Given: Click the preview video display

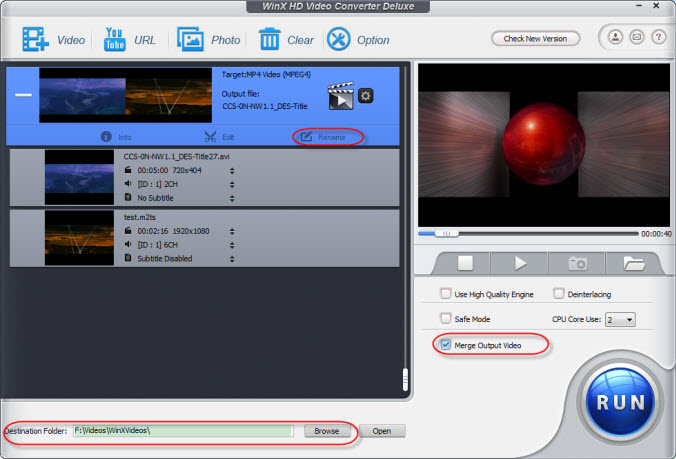Looking at the screenshot, I should (x=544, y=145).
